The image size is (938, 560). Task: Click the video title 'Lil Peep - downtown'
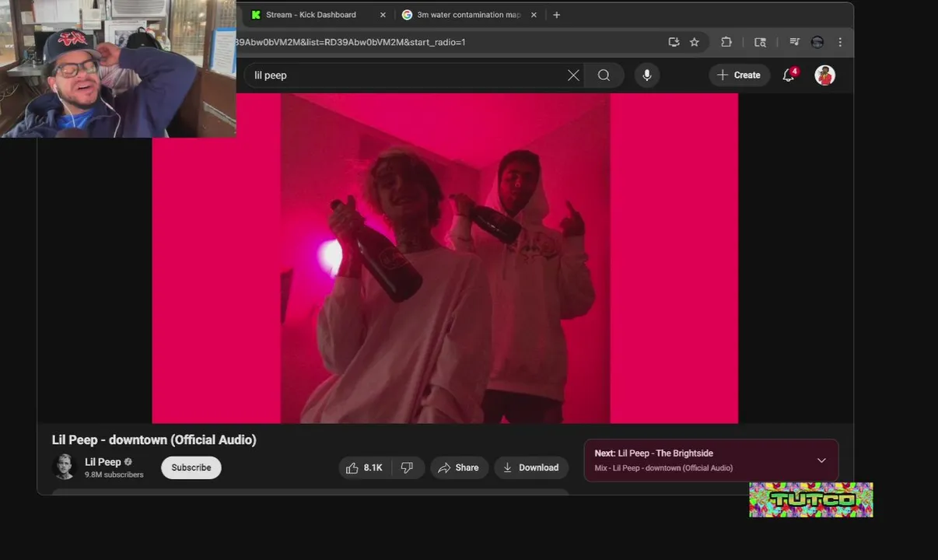tap(154, 439)
